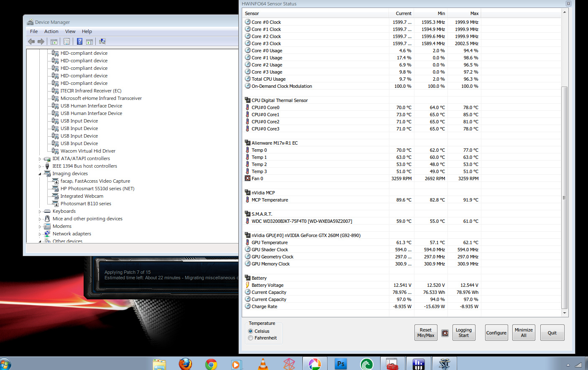Click the network signal tray icon
Viewport: 588px width, 370px height.
(x=578, y=365)
